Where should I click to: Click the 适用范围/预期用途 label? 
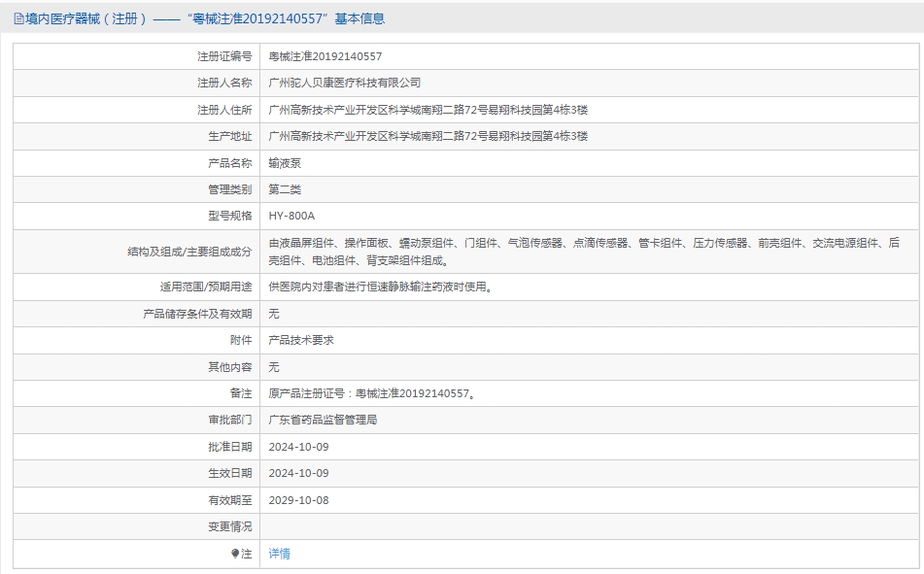pos(206,287)
